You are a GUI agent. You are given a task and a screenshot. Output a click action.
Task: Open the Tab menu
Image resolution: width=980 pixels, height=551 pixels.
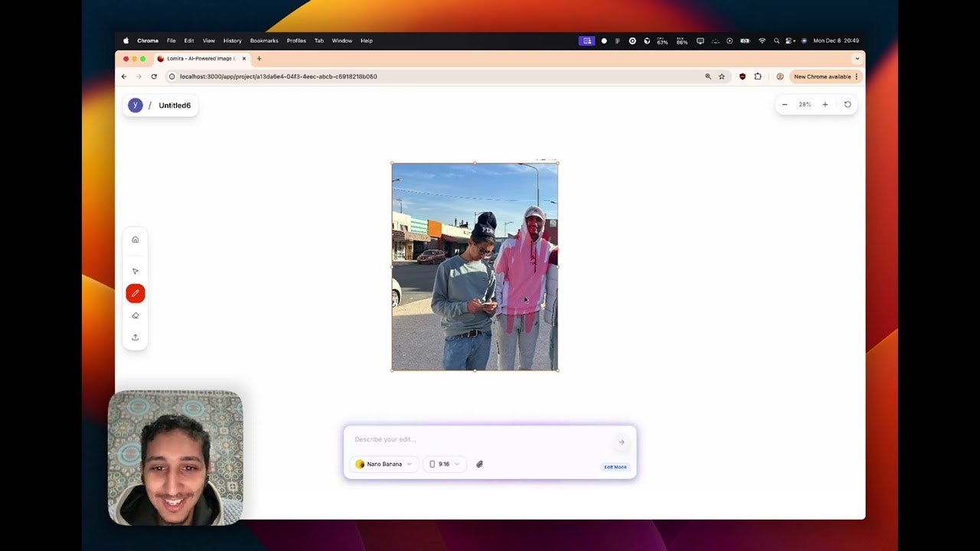pyautogui.click(x=319, y=41)
